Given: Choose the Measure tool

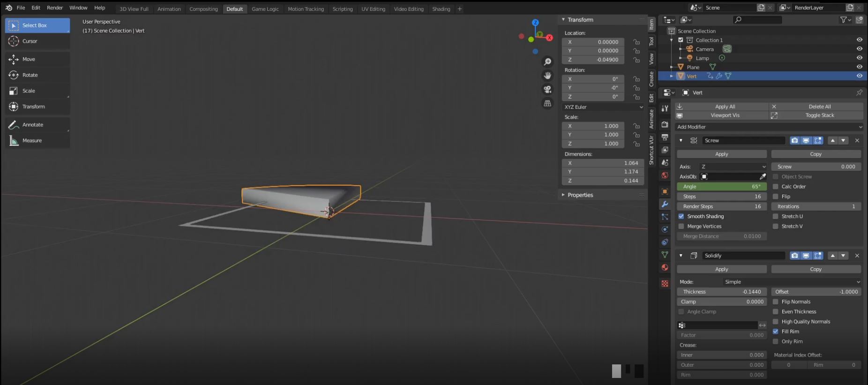Looking at the screenshot, I should tap(32, 141).
